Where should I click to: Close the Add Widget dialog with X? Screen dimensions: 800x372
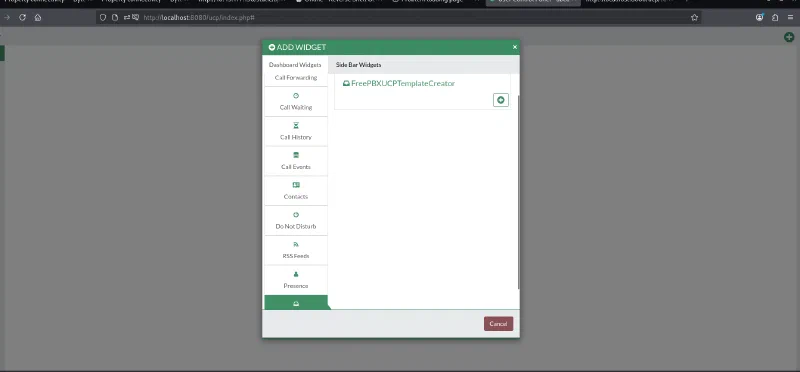(514, 47)
